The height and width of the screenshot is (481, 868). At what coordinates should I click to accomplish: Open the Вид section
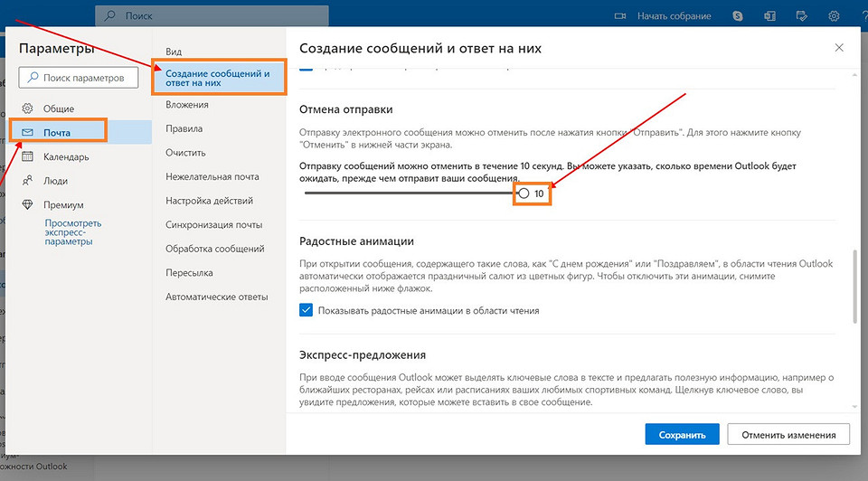coord(174,52)
